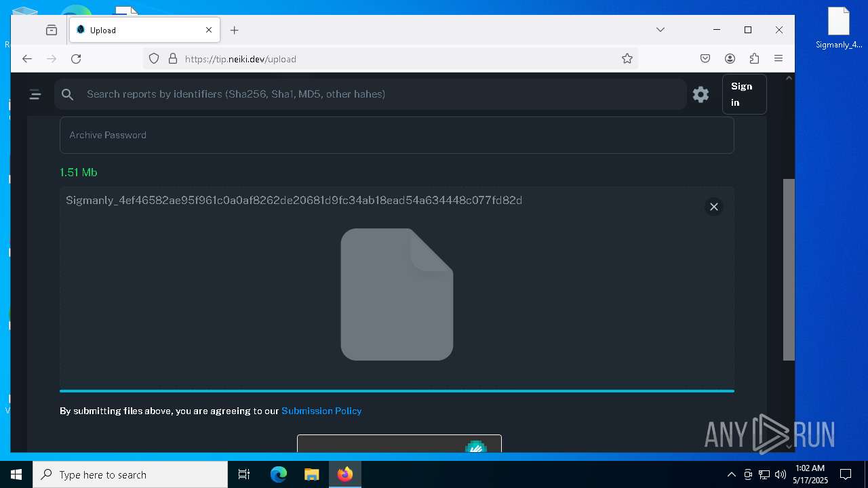Click the scrollbar up arrow
The width and height of the screenshot is (868, 488).
pos(789,78)
